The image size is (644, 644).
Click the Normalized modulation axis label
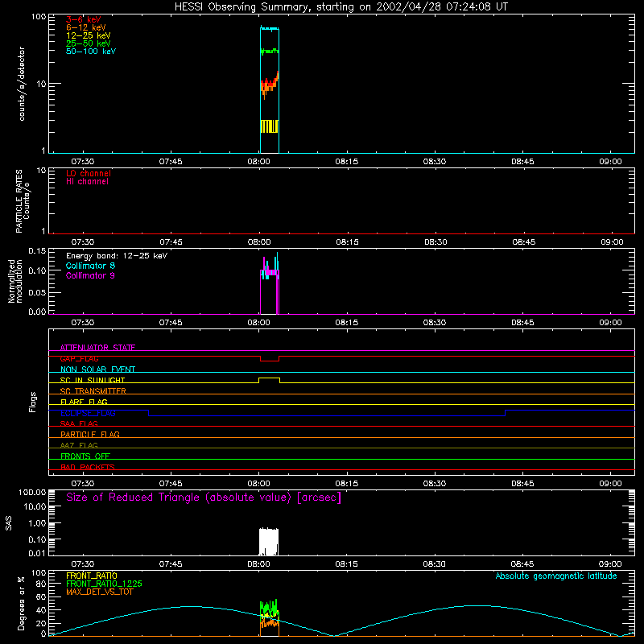pyautogui.click(x=14, y=282)
